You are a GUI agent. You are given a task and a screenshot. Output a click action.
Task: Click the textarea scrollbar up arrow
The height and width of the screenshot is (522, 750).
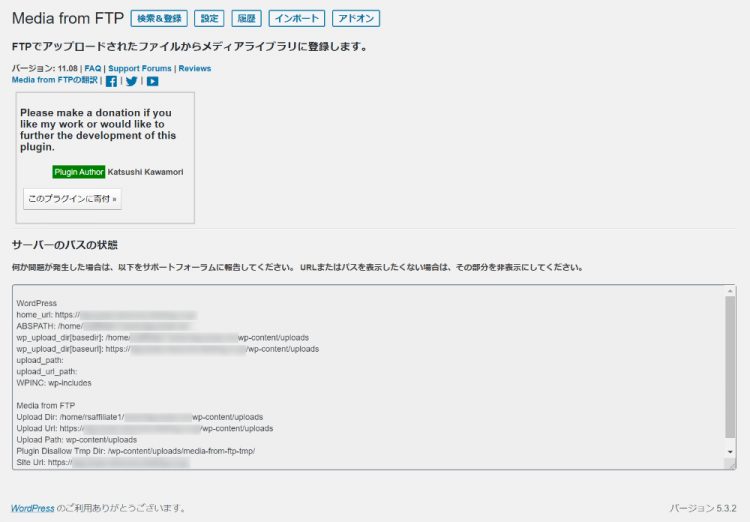(x=730, y=291)
